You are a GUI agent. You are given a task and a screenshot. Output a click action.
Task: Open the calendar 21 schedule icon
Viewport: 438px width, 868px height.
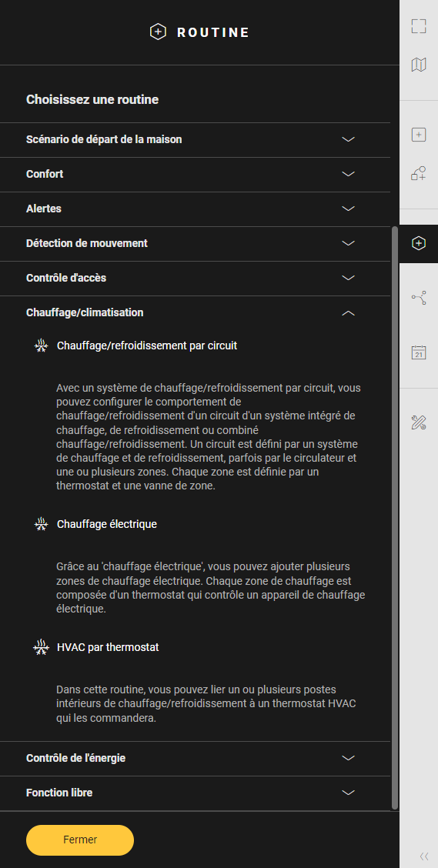click(419, 352)
